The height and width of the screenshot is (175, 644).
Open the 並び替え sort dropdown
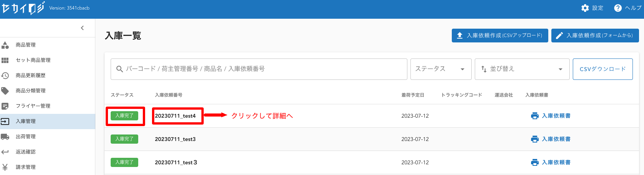coord(522,69)
